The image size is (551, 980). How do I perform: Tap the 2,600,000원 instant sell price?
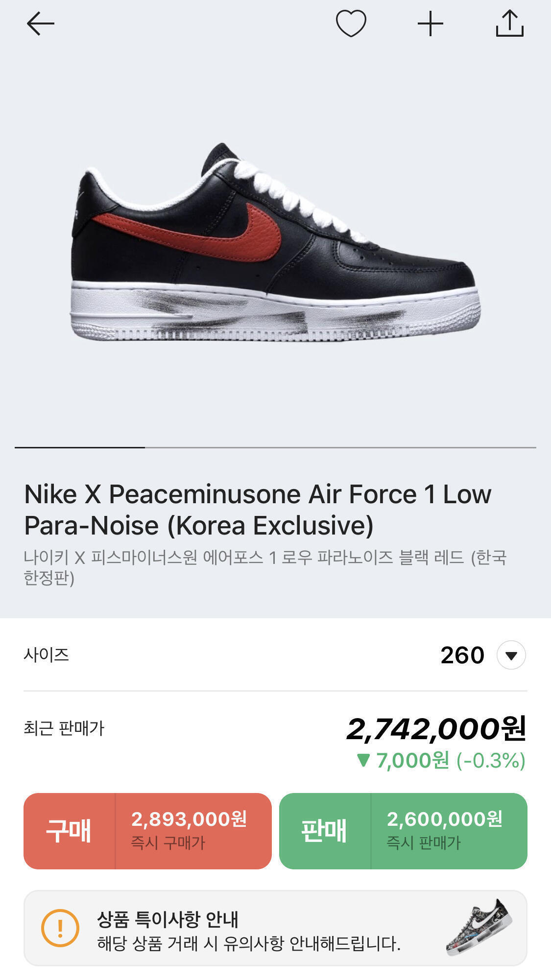(x=445, y=820)
